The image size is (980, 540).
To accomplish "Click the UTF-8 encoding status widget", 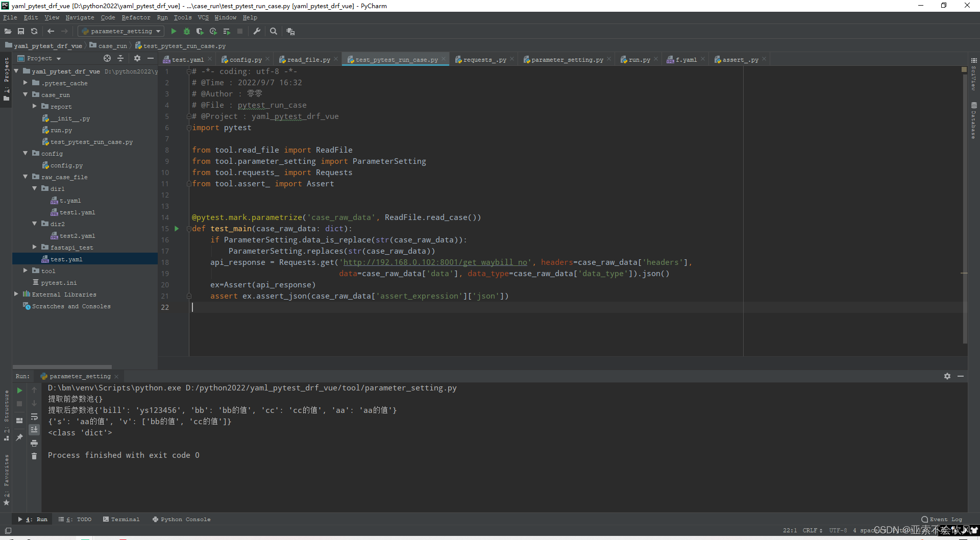I will click(838, 530).
